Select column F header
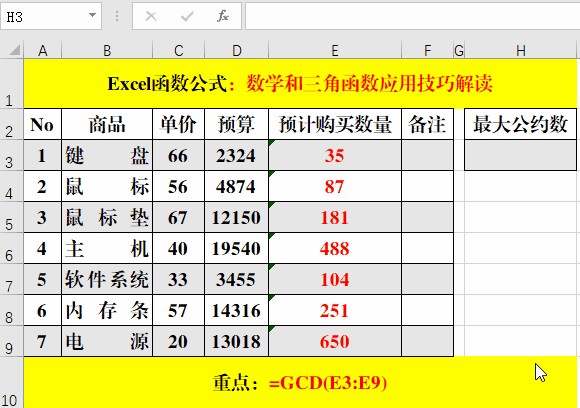Screen dimensions: 580x408 tap(427, 50)
